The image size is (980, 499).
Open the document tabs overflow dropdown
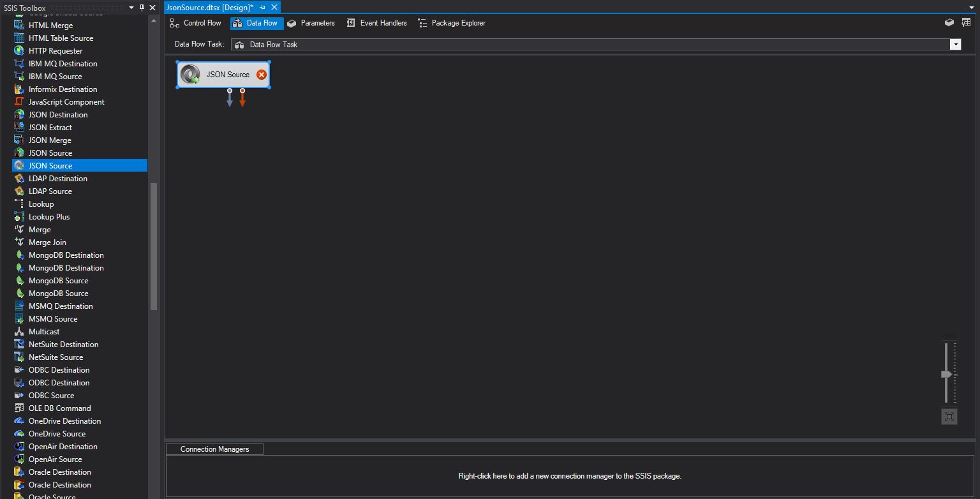(972, 7)
